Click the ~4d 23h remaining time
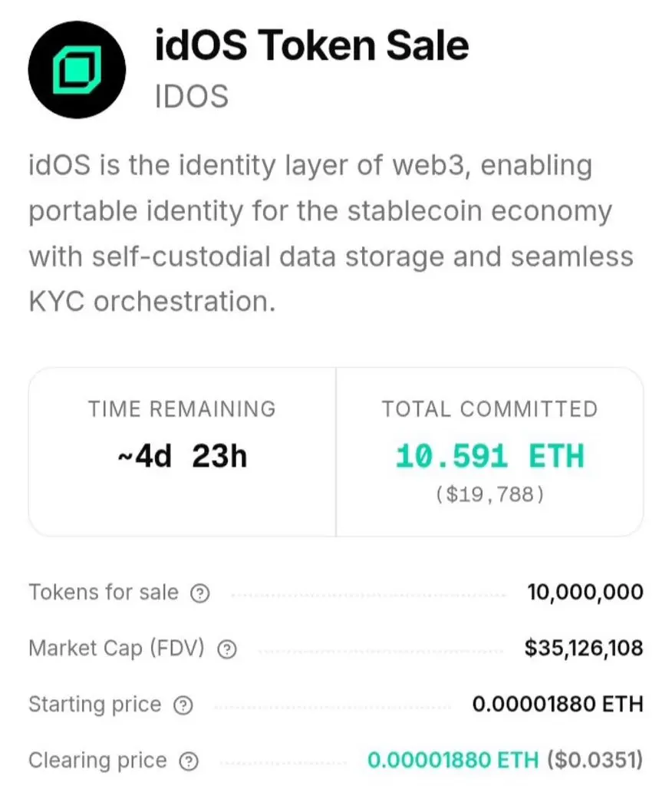Screen dimensions: 672x786 point(183,456)
